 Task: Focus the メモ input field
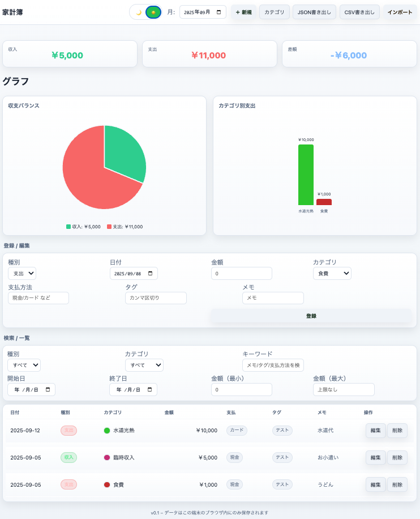273,298
